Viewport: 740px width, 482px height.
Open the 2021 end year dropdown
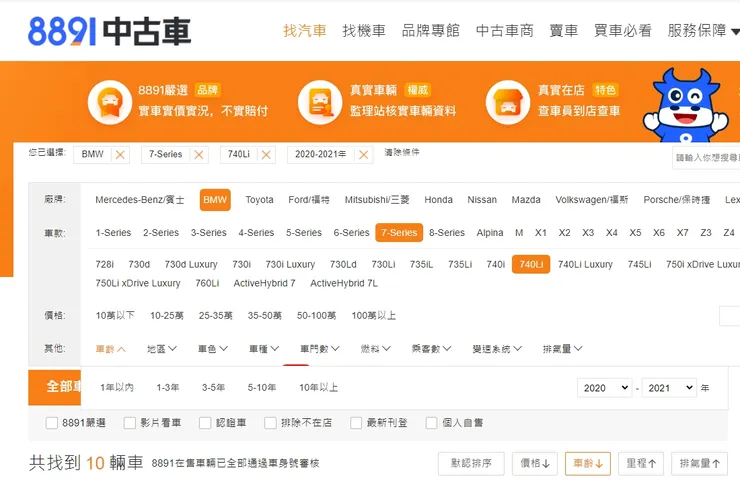[x=669, y=388]
